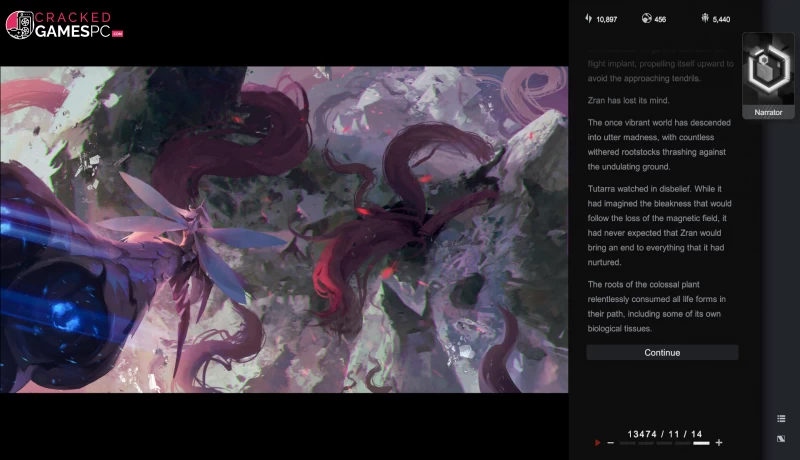The image size is (800, 460).
Task: Increase game speed with plus button
Action: pos(719,443)
